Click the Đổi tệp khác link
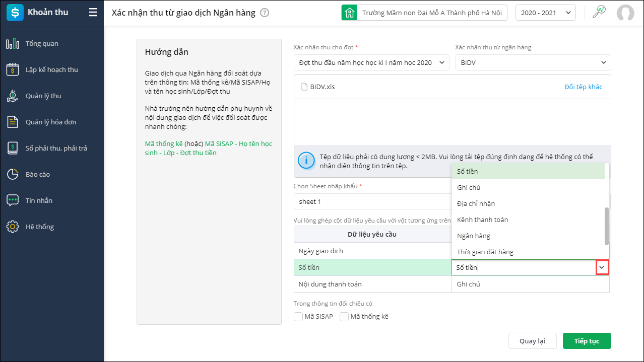This screenshot has height=362, width=644. tap(583, 87)
